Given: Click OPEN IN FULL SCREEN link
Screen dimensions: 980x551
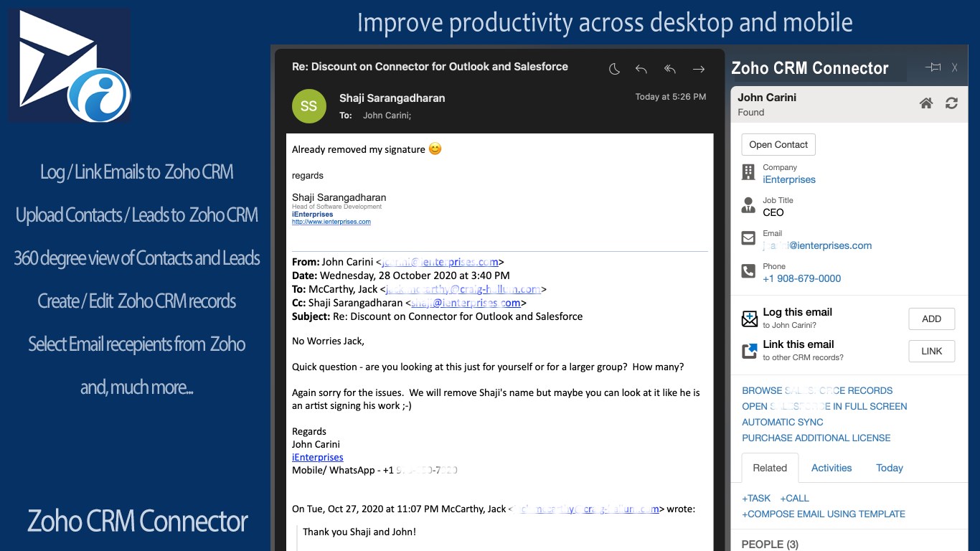Looking at the screenshot, I should pos(824,406).
